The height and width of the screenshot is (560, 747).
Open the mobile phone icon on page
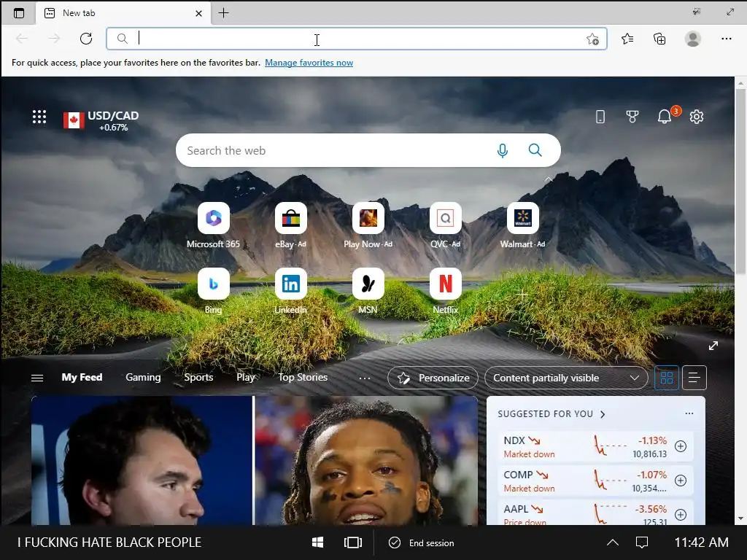[x=600, y=117]
